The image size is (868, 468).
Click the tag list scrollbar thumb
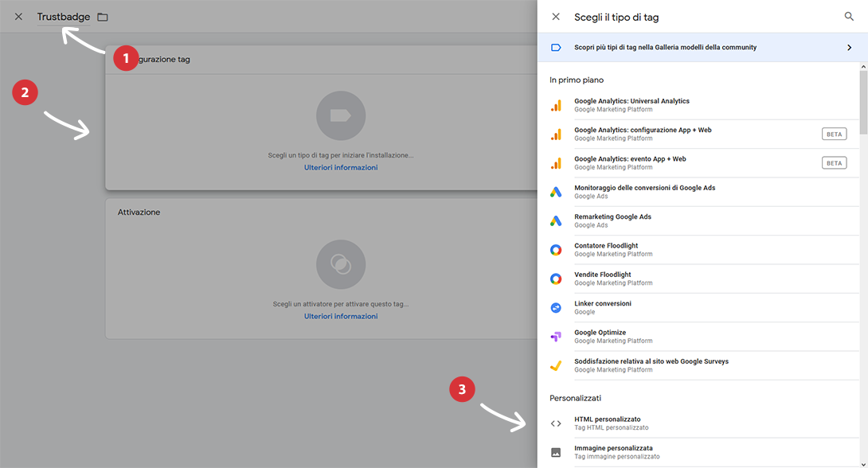(x=863, y=102)
